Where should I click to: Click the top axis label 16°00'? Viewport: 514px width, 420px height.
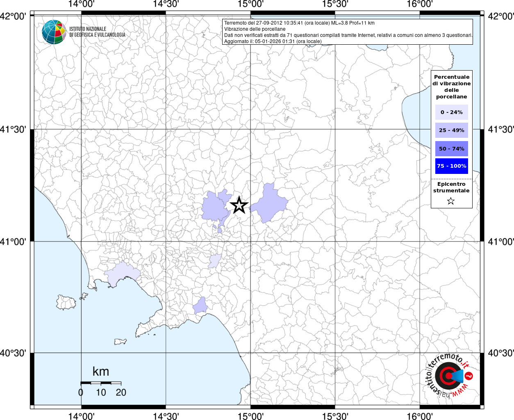pyautogui.click(x=419, y=4)
